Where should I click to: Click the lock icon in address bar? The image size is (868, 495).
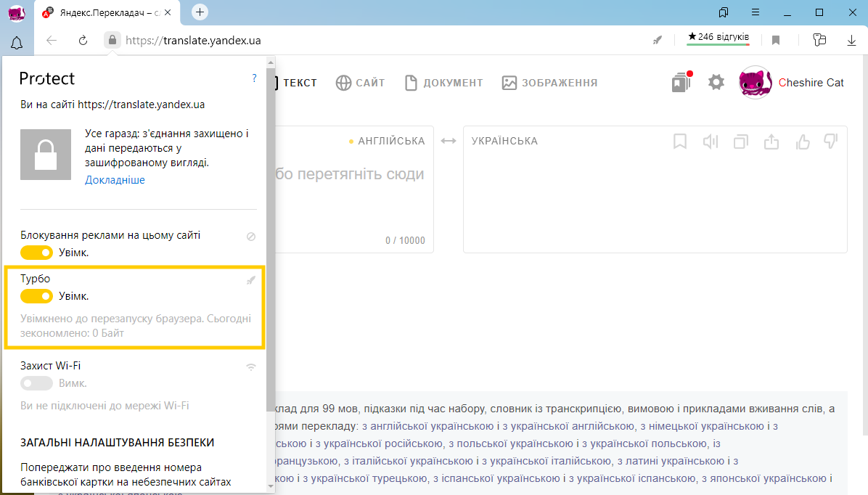pyautogui.click(x=112, y=40)
